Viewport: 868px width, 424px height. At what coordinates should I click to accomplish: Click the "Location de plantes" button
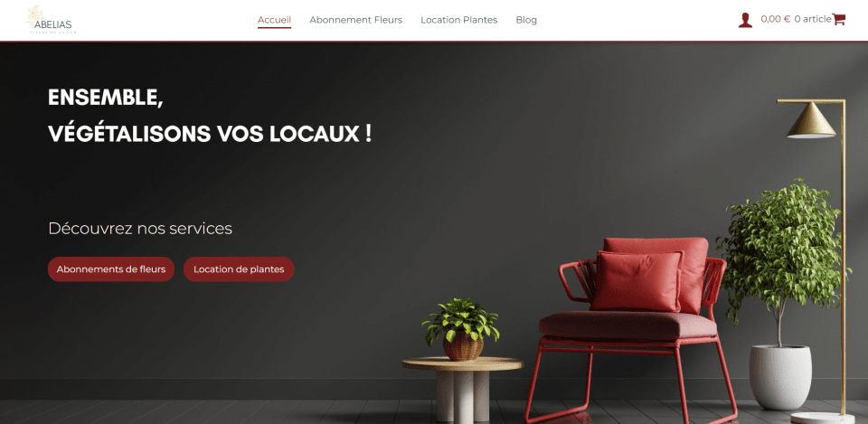(x=239, y=269)
